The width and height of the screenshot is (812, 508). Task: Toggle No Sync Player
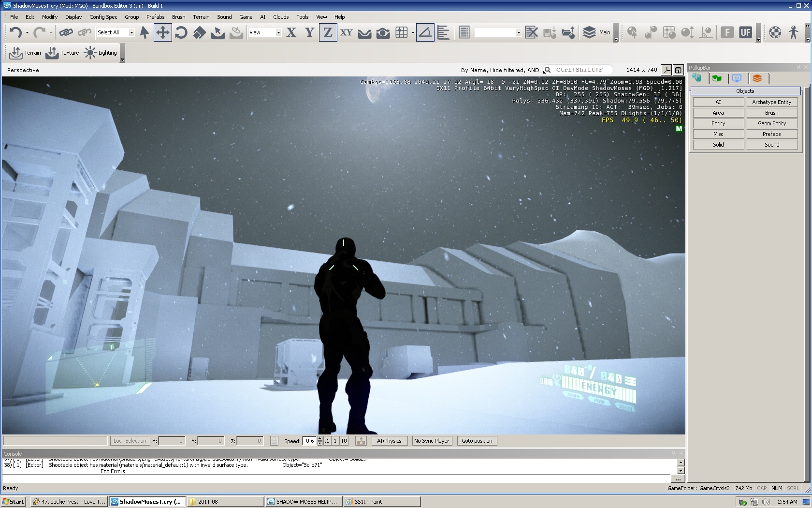[431, 441]
